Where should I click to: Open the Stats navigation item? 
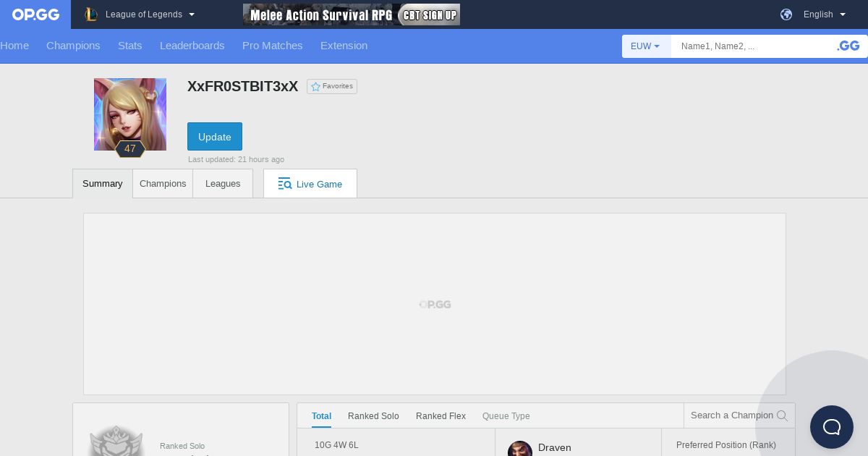point(130,46)
